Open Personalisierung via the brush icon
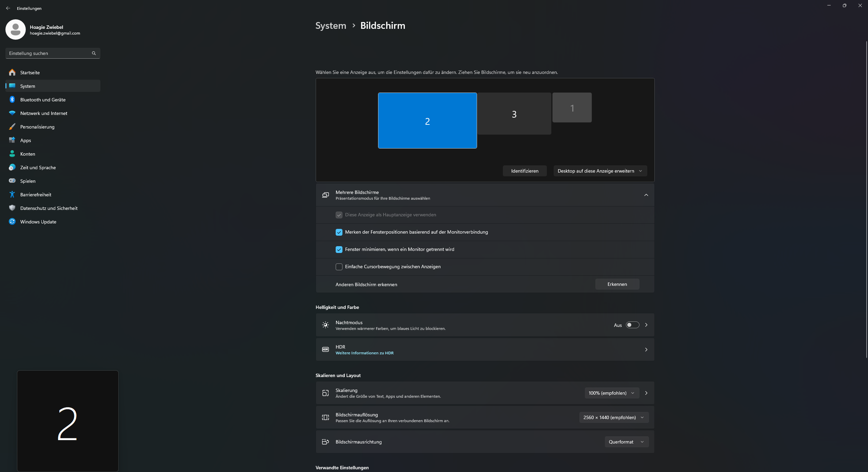The image size is (868, 472). (x=12, y=126)
